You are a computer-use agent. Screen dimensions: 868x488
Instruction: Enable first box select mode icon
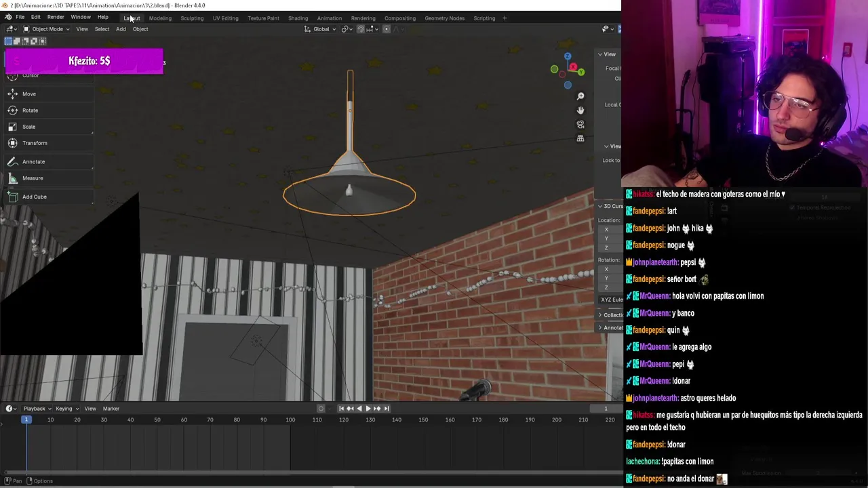[8, 41]
